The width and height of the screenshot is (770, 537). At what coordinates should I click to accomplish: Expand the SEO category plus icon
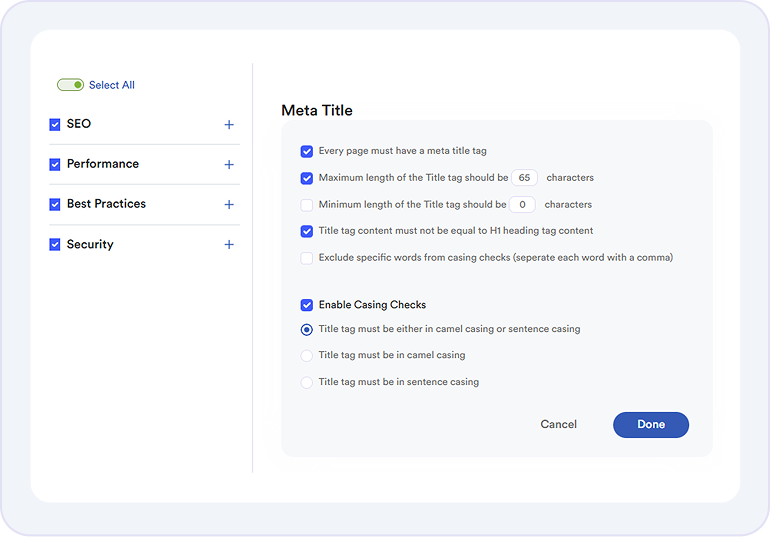point(229,125)
